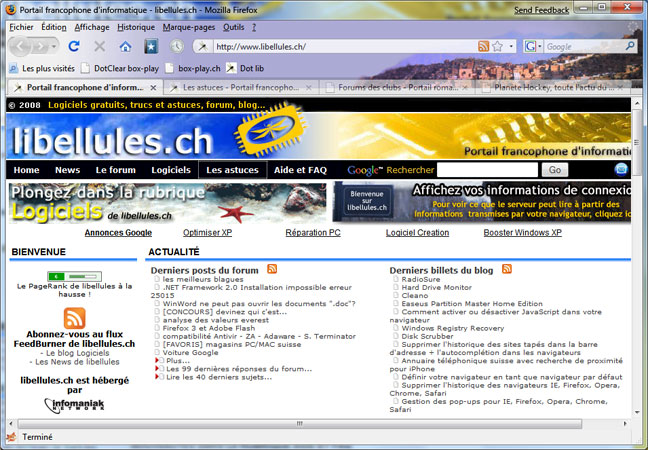This screenshot has height=450, width=648.
Task: Click the infomaniak network logo
Action: [74, 405]
